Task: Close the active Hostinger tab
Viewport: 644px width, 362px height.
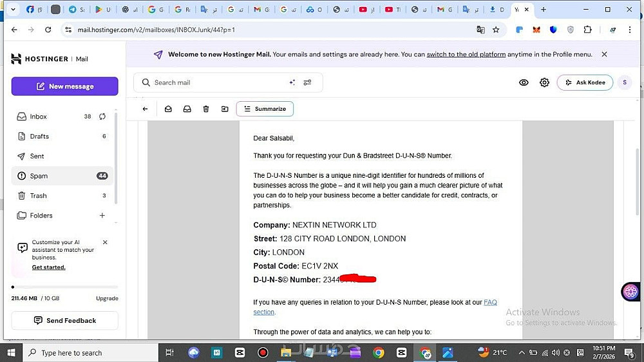Action: tap(527, 9)
